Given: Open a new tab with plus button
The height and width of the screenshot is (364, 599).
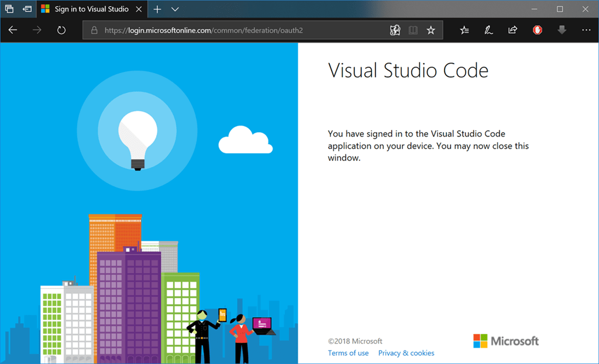Looking at the screenshot, I should tap(157, 9).
